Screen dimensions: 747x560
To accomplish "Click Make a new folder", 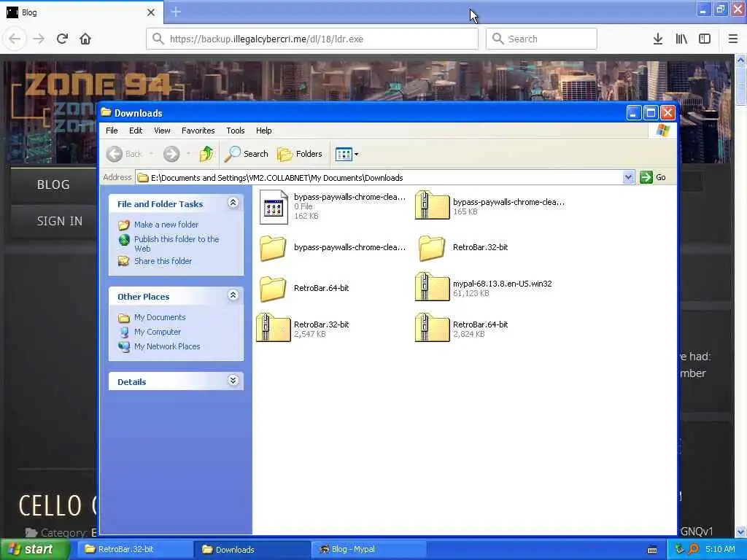I will pyautogui.click(x=166, y=225).
